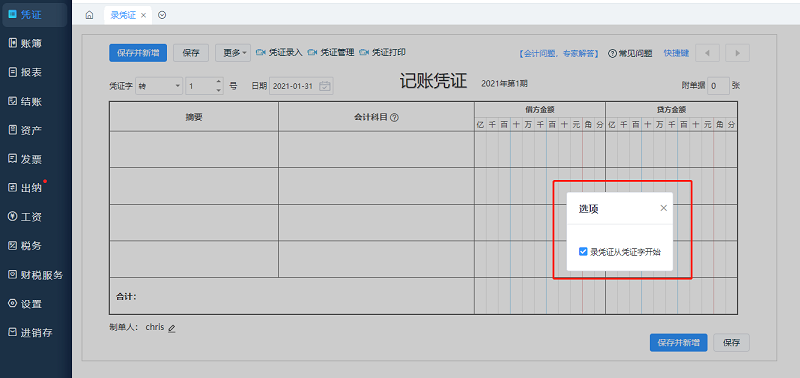The height and width of the screenshot is (378, 800).
Task: Open the 凭证录入 video tutorial icon
Action: (261, 52)
